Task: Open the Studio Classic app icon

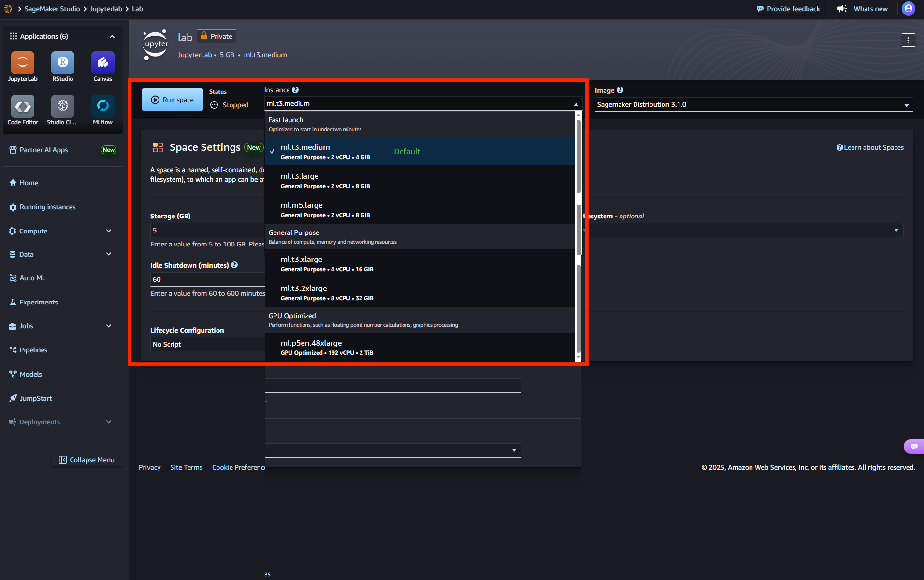Action: point(63,106)
